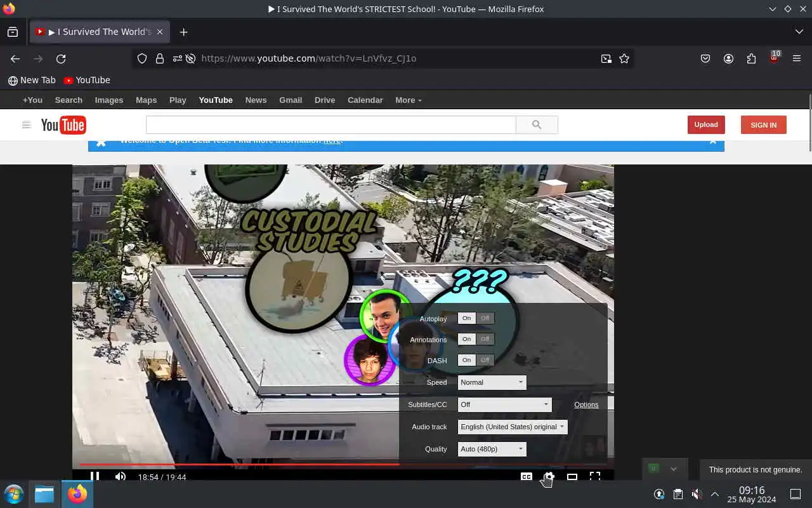Reload the page in Firefox
Screen dimensions: 812x508
(61, 58)
